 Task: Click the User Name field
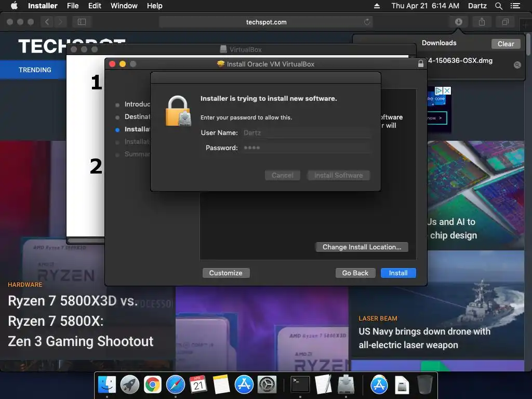(x=307, y=132)
